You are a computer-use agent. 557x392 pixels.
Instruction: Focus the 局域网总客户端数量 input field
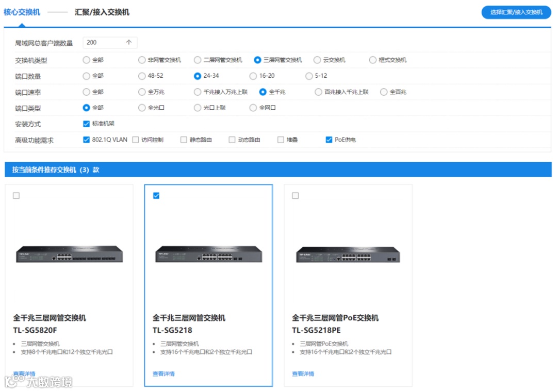[x=110, y=43]
